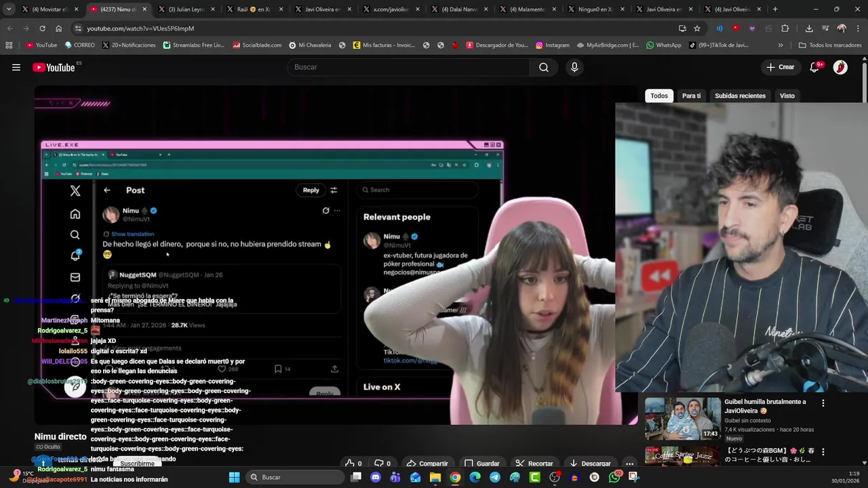Open Telegram from the taskbar

[495, 477]
